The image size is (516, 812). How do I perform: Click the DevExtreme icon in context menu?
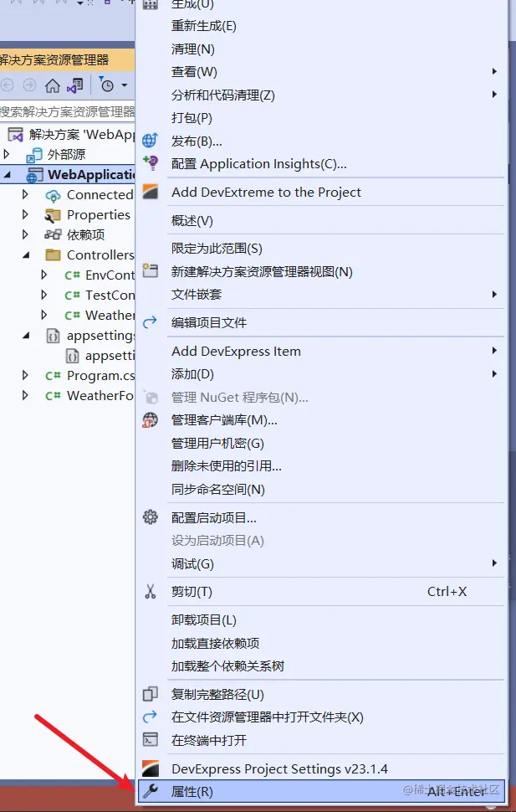(x=150, y=193)
